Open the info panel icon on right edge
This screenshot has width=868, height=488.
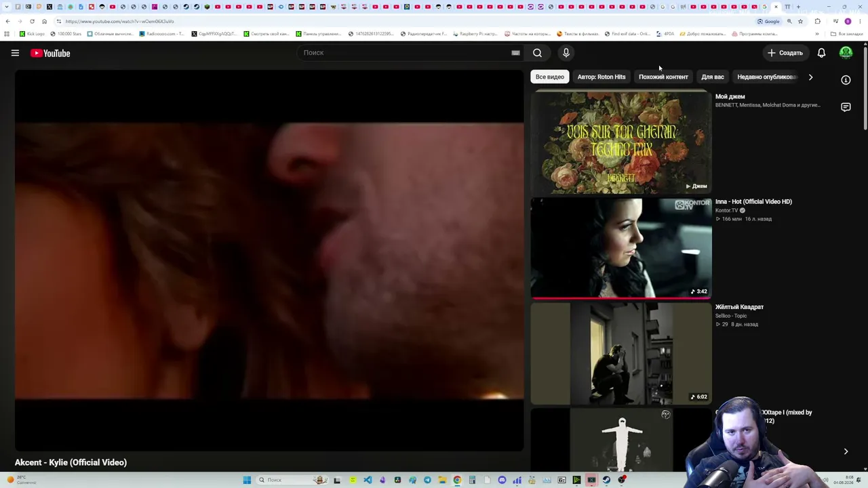(846, 80)
